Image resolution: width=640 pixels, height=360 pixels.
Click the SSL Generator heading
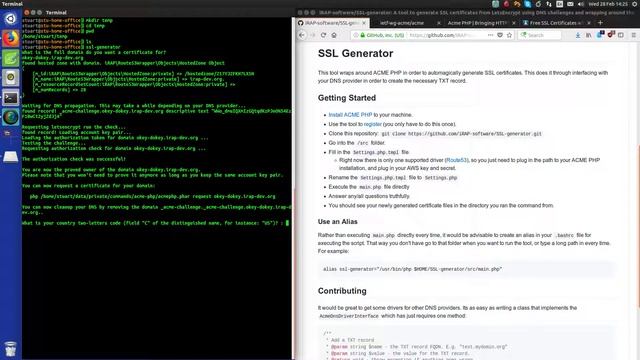click(356, 53)
